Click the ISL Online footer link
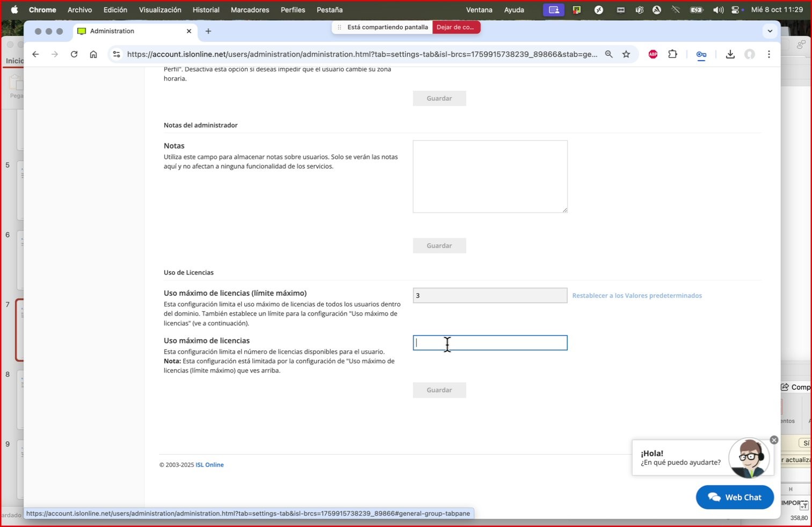 point(209,465)
